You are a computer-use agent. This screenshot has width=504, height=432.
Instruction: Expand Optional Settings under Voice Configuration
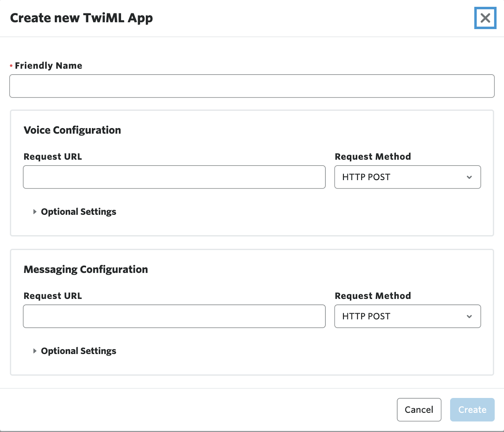pos(75,212)
